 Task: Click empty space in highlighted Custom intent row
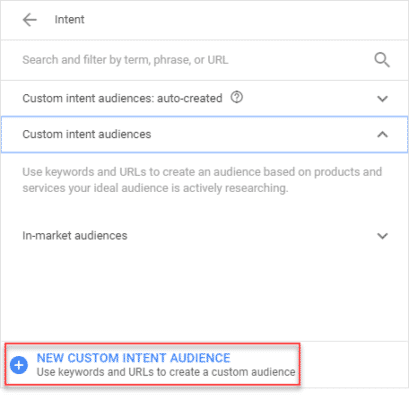pyautogui.click(x=263, y=134)
